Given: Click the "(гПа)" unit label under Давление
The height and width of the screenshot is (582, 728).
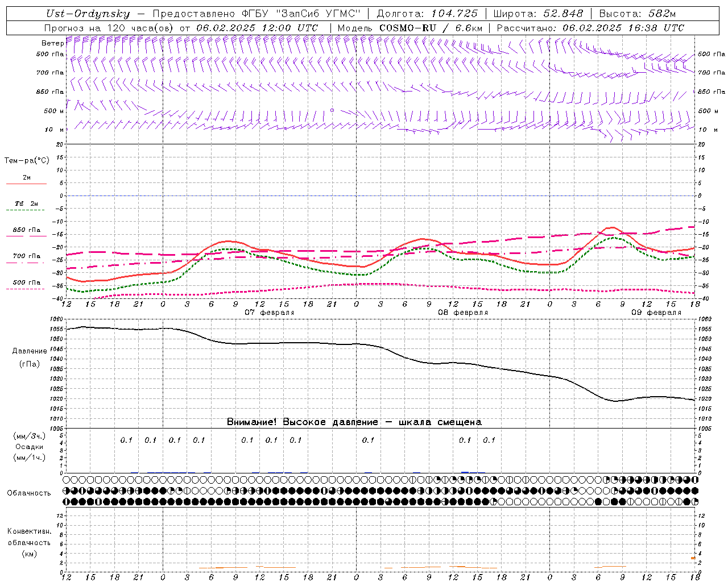Looking at the screenshot, I should click(x=30, y=364).
